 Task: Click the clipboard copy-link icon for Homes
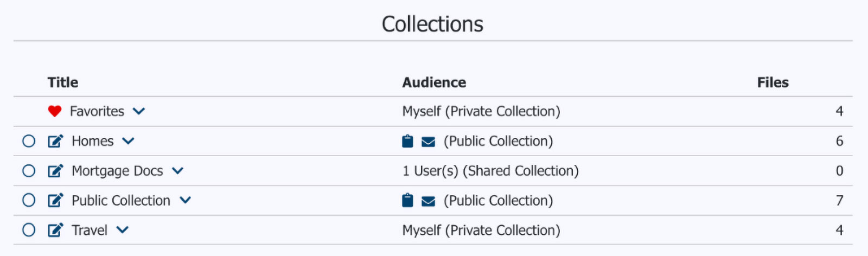click(407, 141)
